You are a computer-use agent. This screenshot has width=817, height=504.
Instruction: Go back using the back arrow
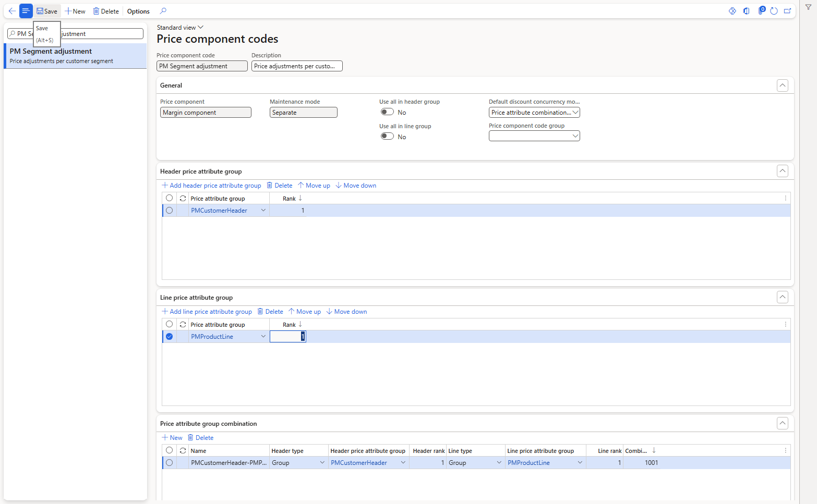12,11
